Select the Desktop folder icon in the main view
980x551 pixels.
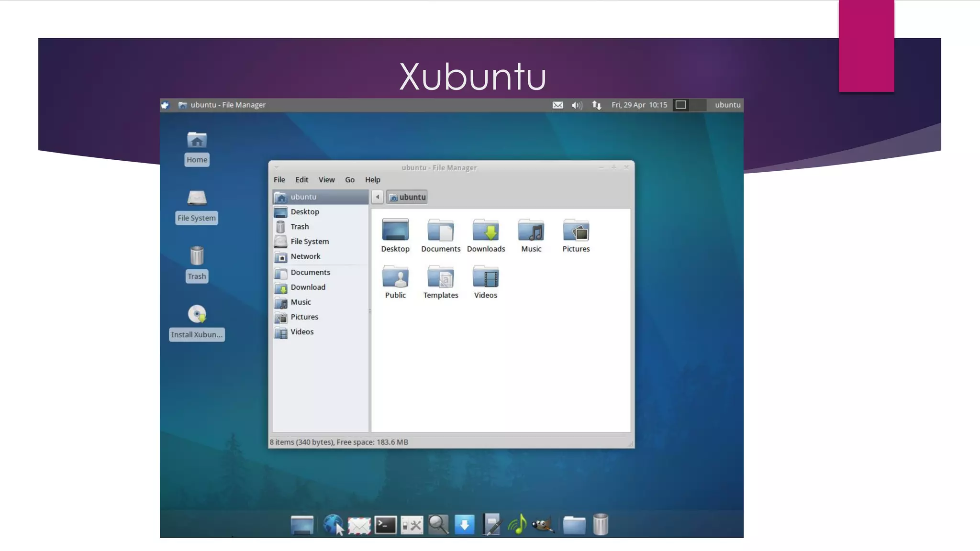(395, 236)
